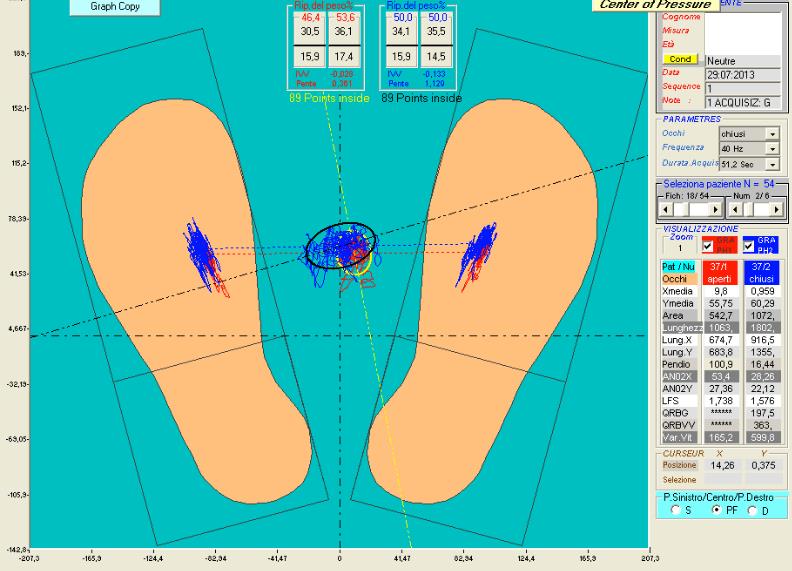
Task: Click the Fich slider thumb
Action: [681, 209]
